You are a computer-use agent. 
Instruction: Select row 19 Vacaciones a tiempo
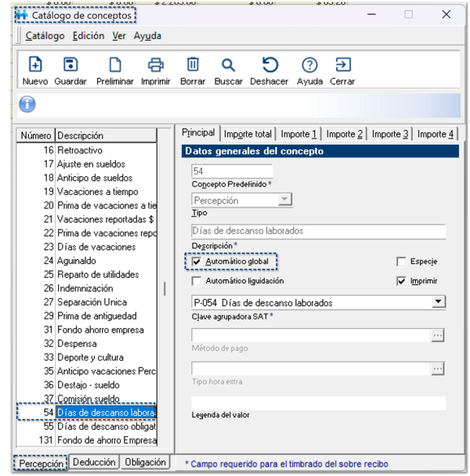point(87,192)
